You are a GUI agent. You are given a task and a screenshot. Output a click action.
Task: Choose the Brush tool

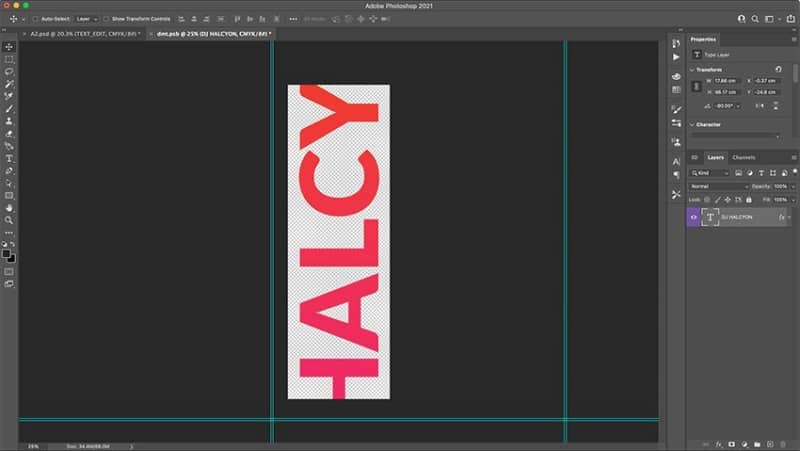click(x=9, y=109)
